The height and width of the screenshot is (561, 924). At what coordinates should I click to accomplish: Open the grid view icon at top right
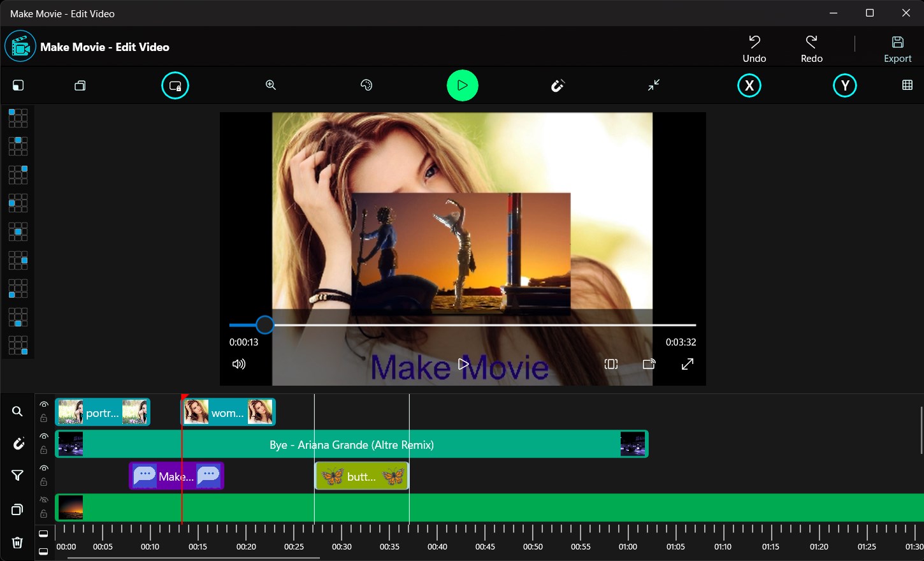pos(907,85)
